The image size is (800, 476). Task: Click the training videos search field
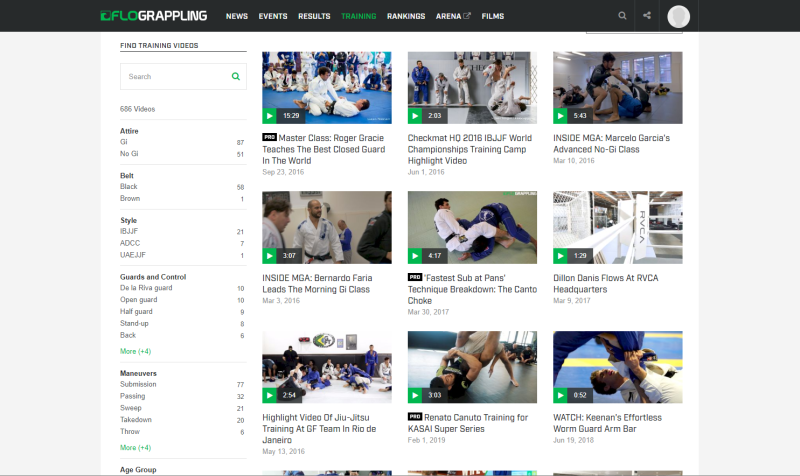click(183, 77)
